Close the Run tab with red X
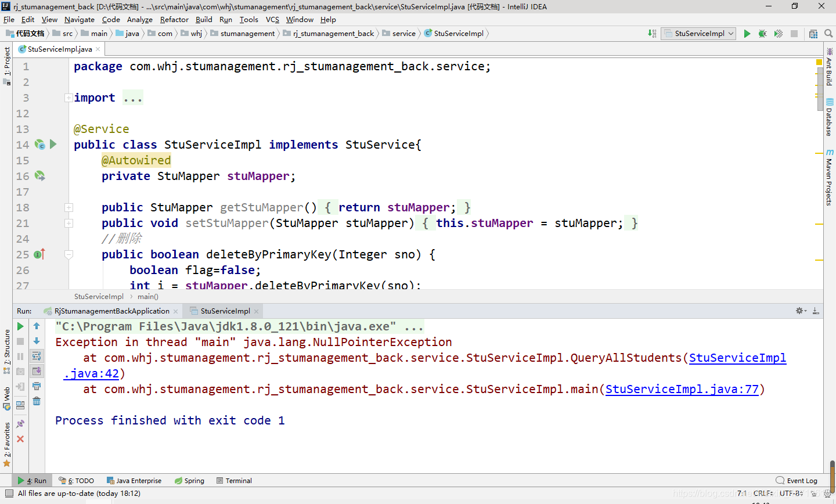 tap(20, 439)
